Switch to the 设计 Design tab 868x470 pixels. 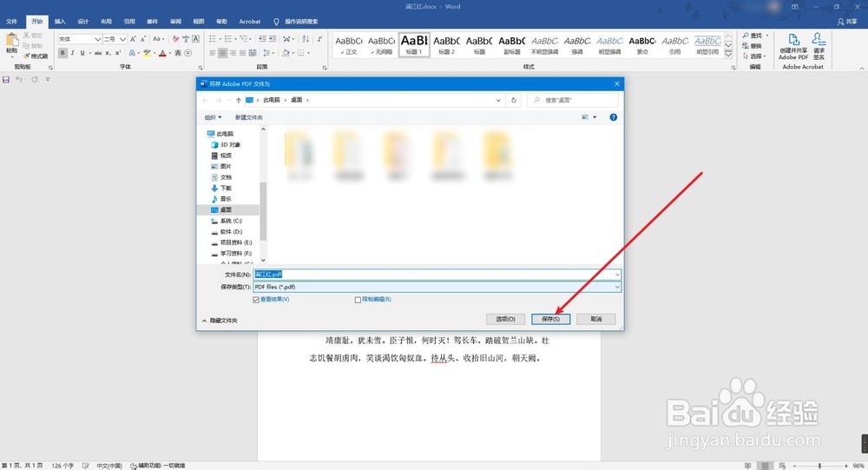83,22
